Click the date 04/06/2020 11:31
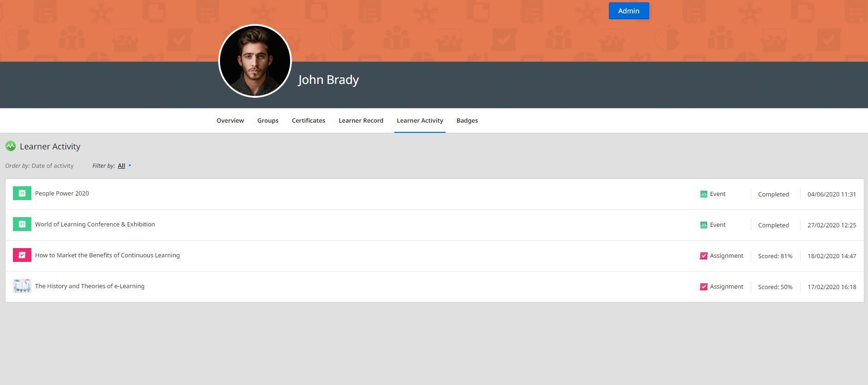The image size is (868, 385). tap(832, 194)
